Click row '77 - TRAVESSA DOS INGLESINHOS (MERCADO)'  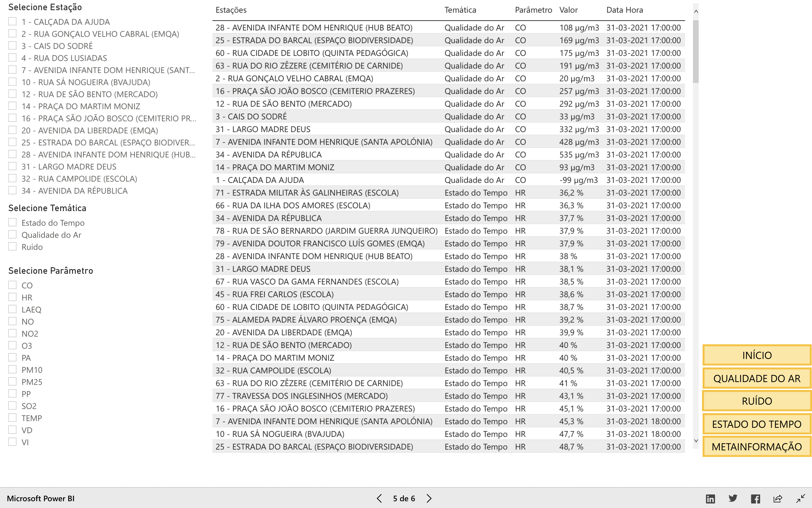point(448,396)
